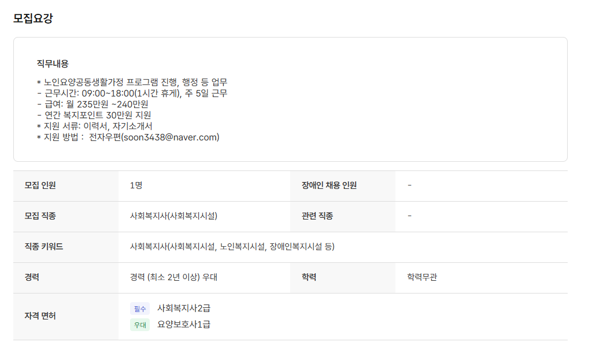
Task: Click the 경력 (최소 2년 이상) 우대 value
Action: [173, 277]
